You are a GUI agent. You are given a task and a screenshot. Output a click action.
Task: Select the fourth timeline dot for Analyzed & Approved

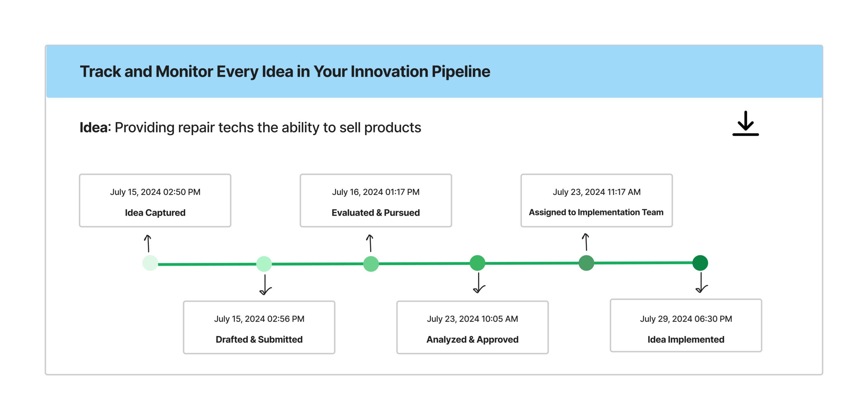tap(477, 263)
